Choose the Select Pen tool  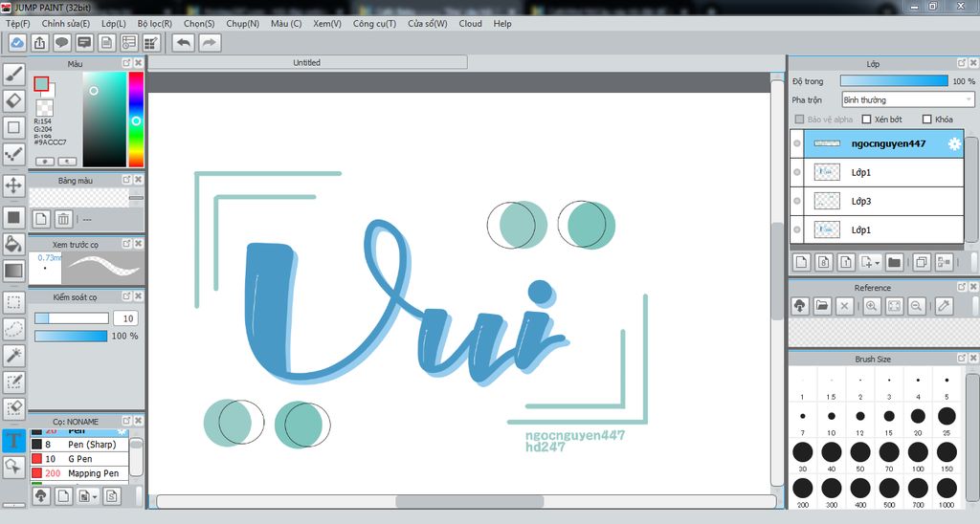pos(13,382)
